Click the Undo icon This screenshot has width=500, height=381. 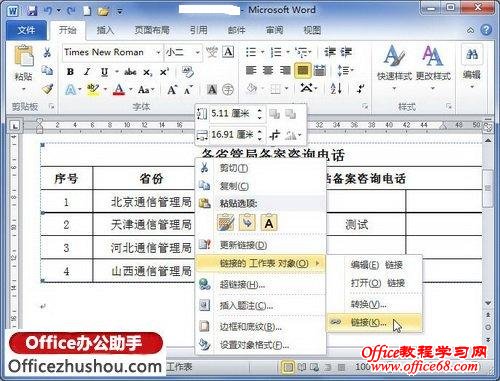tap(48, 11)
